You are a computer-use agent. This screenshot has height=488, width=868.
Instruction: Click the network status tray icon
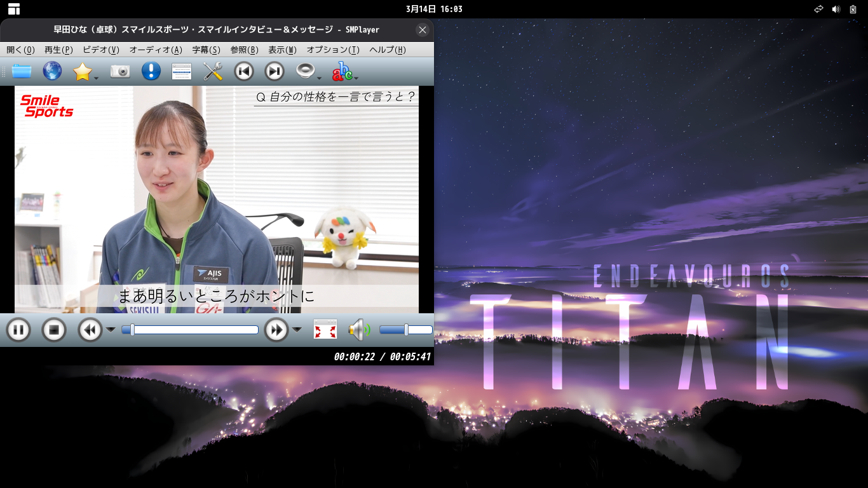[819, 9]
